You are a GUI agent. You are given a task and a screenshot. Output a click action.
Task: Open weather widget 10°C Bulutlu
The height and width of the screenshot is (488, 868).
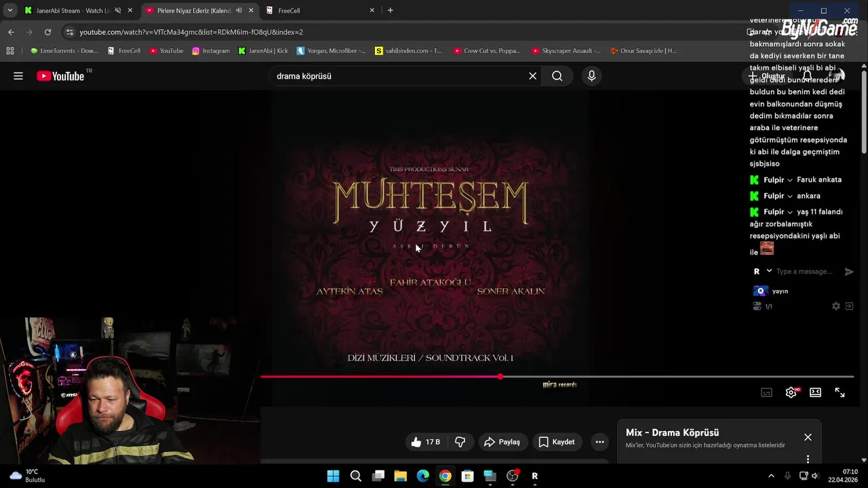(27, 476)
